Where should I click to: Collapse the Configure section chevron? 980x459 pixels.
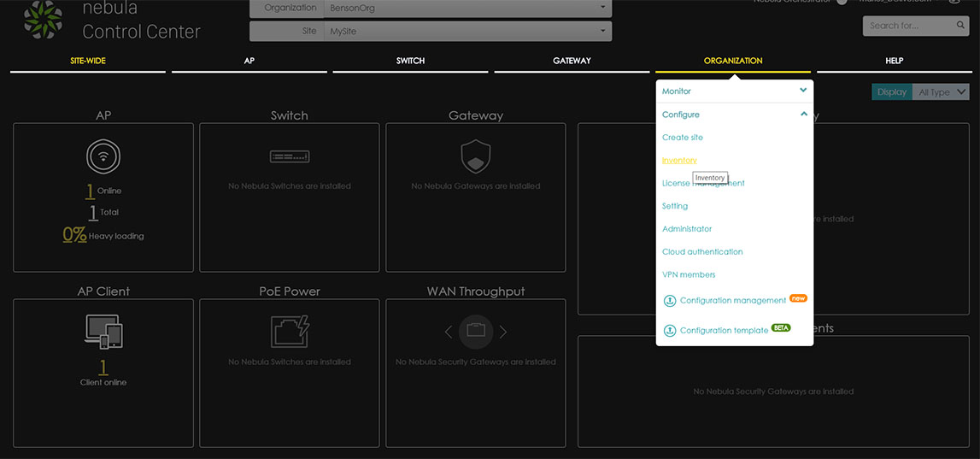click(803, 114)
